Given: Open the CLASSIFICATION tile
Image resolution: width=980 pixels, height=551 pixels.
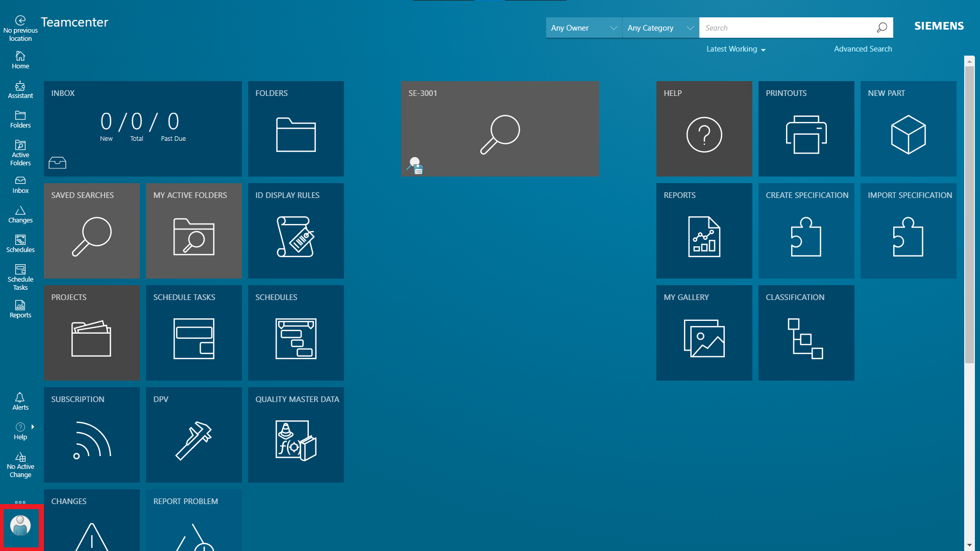Looking at the screenshot, I should pos(806,333).
